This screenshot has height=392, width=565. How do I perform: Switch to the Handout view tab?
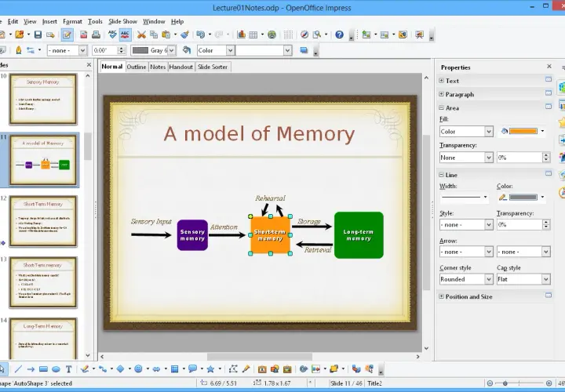click(x=181, y=67)
